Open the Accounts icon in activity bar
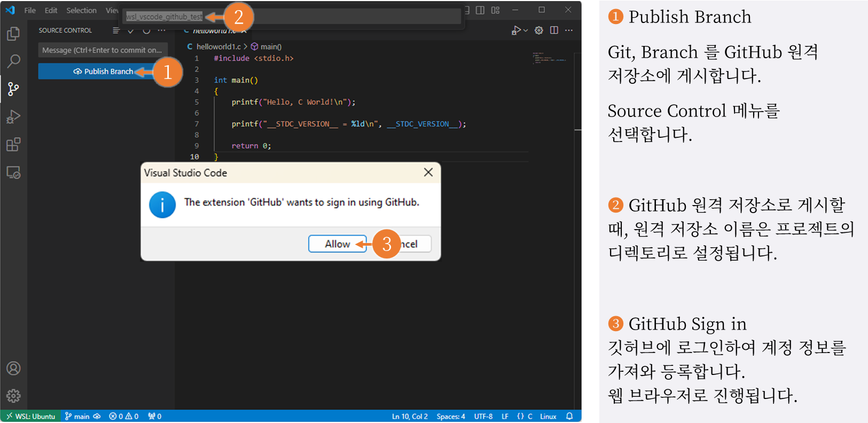Viewport: 868px width, 423px height. click(13, 369)
